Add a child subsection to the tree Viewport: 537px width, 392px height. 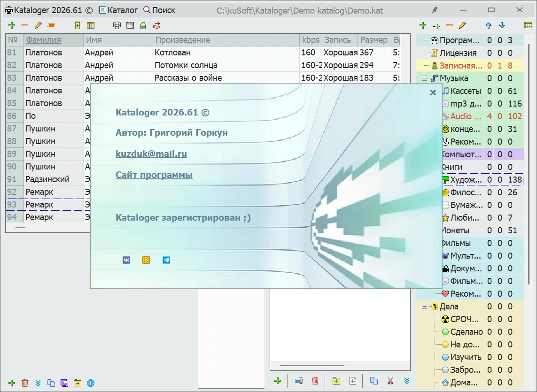tap(436, 25)
